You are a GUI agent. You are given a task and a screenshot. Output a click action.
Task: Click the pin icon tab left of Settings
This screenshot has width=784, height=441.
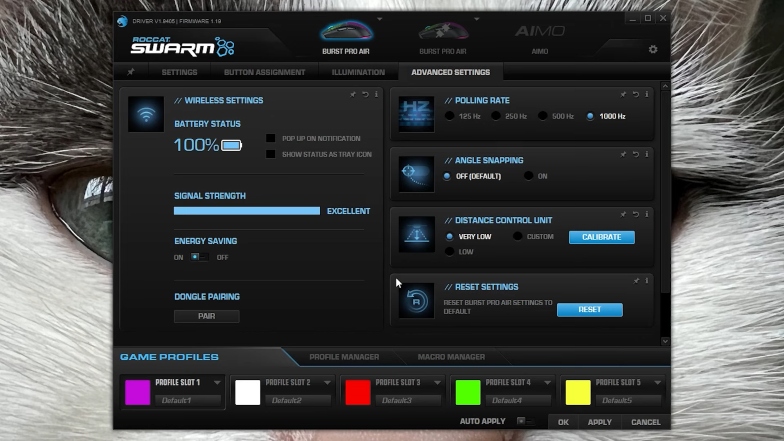pos(130,72)
